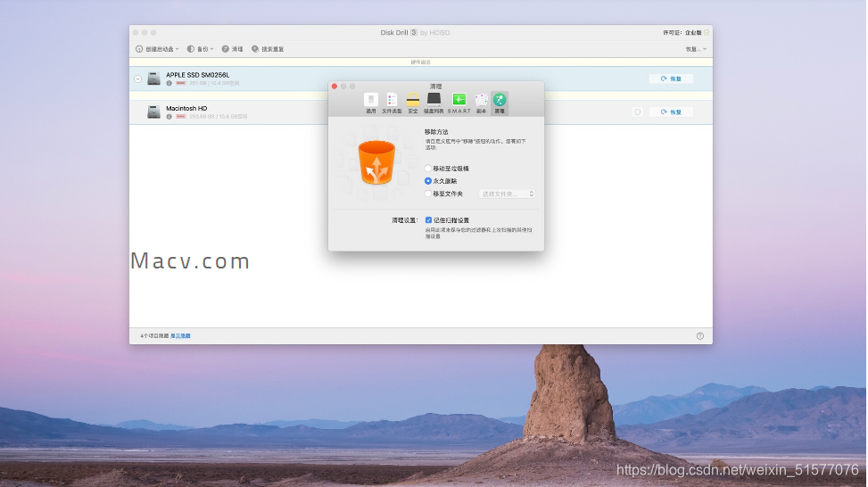Open the choose folder (选择文件夹) dropdown

[x=507, y=194]
